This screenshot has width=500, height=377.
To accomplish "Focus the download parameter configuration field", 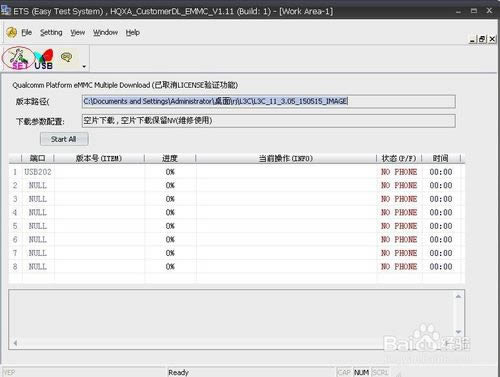I will 268,121.
